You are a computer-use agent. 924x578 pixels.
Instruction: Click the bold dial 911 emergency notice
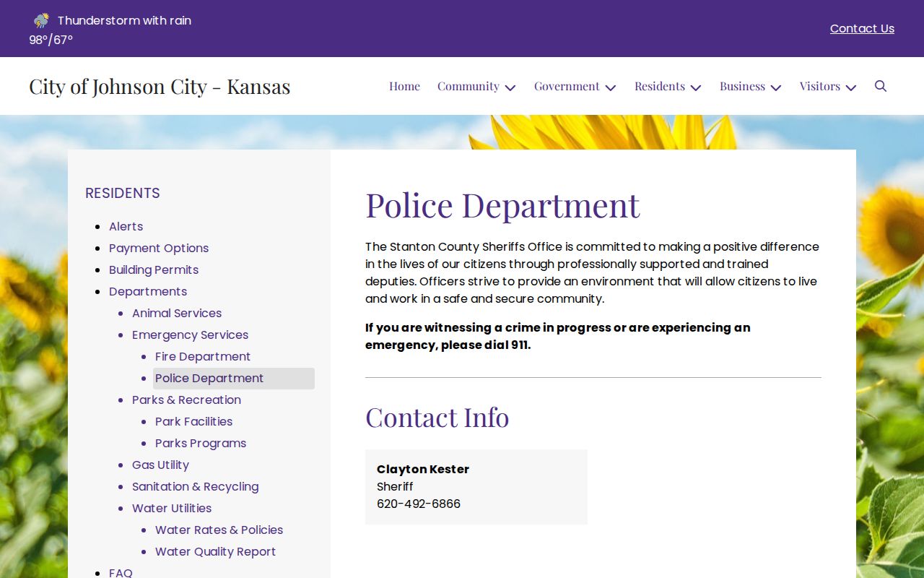tap(557, 336)
